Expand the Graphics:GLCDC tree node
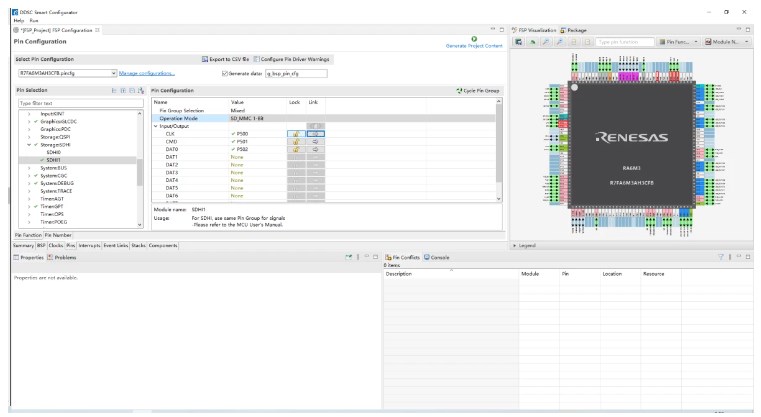The width and height of the screenshot is (761, 417). click(29, 121)
